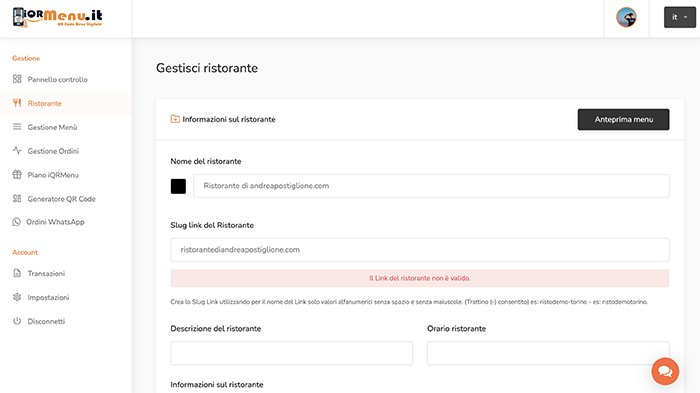Click the Gestione Ordini activity icon

click(x=17, y=151)
